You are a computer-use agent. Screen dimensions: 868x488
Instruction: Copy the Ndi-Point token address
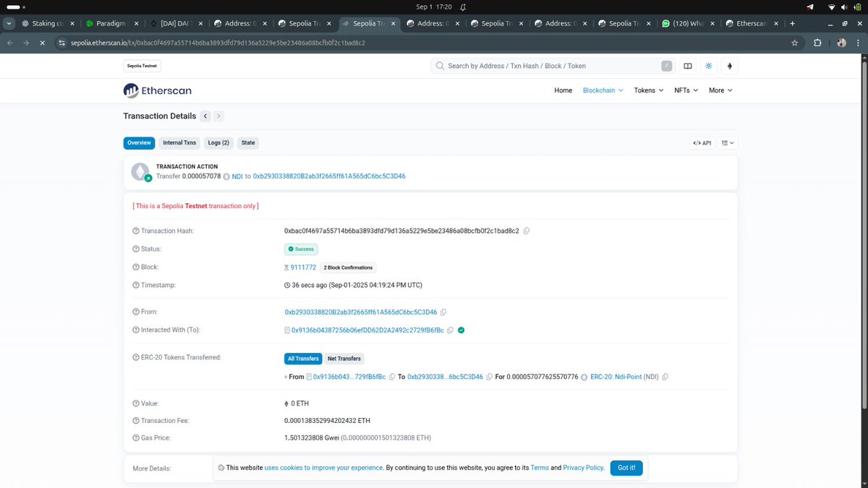[665, 377]
